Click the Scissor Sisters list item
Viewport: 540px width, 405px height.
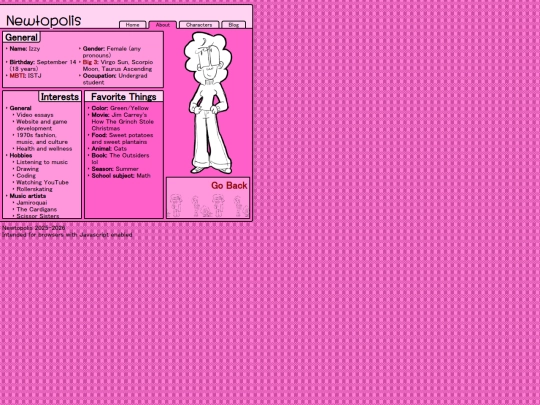tap(38, 216)
